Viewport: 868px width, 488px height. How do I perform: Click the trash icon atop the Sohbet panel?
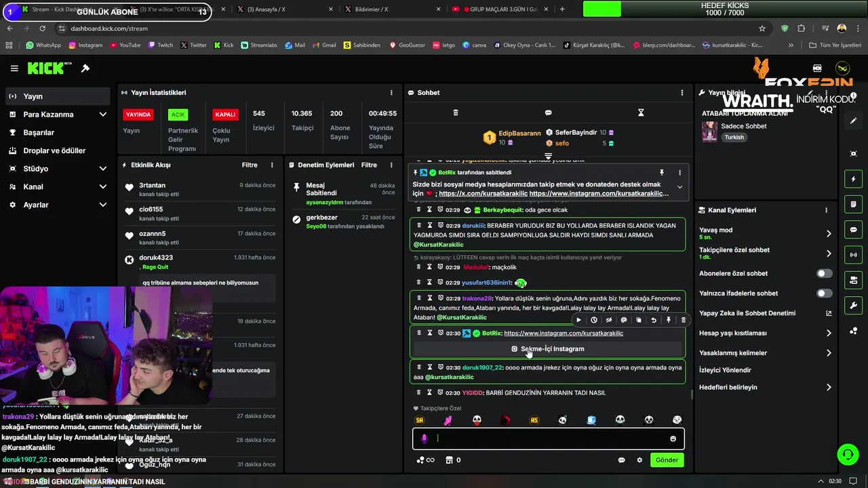point(456,113)
